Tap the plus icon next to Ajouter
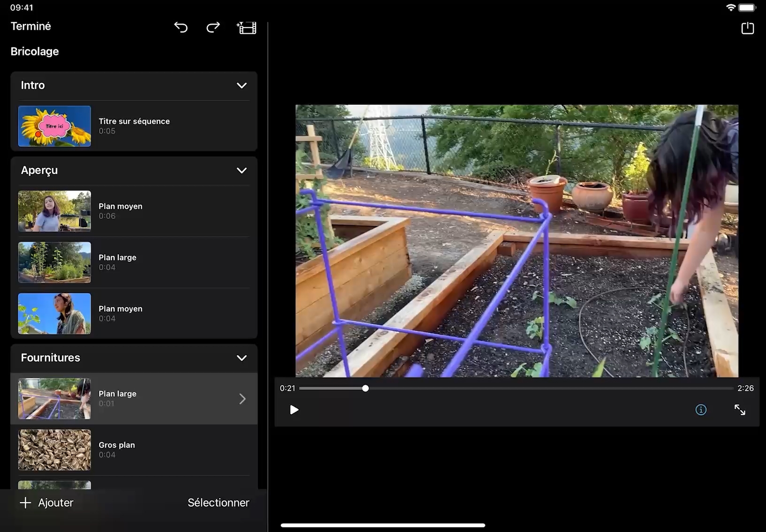 coord(25,503)
